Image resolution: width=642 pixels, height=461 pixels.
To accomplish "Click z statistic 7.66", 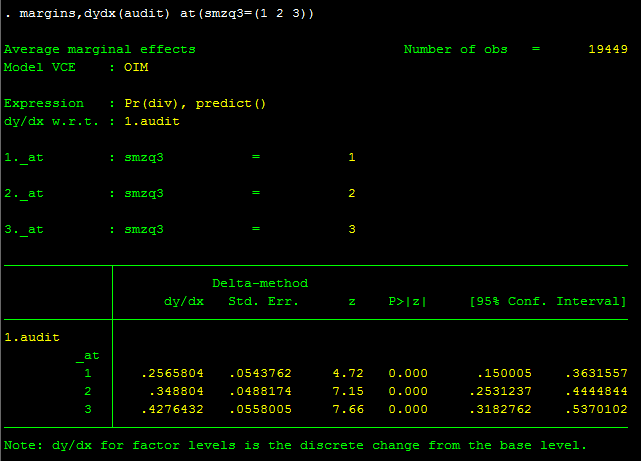I will 348,409.
